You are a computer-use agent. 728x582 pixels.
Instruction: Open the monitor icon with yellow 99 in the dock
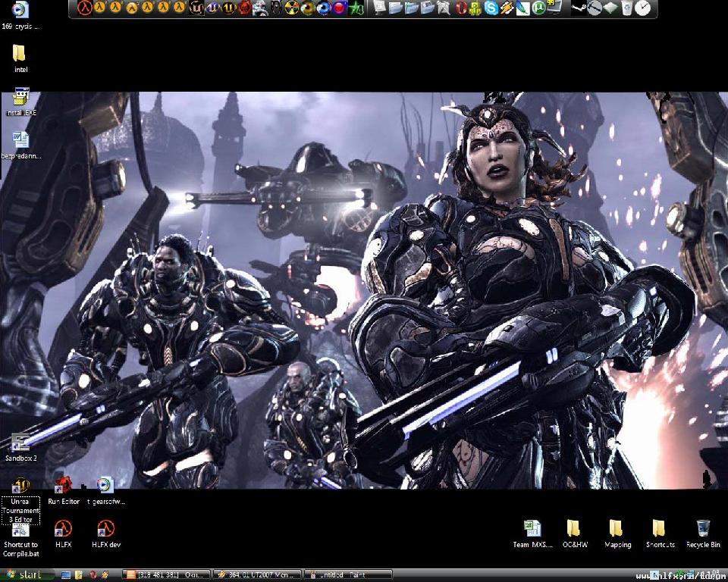[554, 7]
